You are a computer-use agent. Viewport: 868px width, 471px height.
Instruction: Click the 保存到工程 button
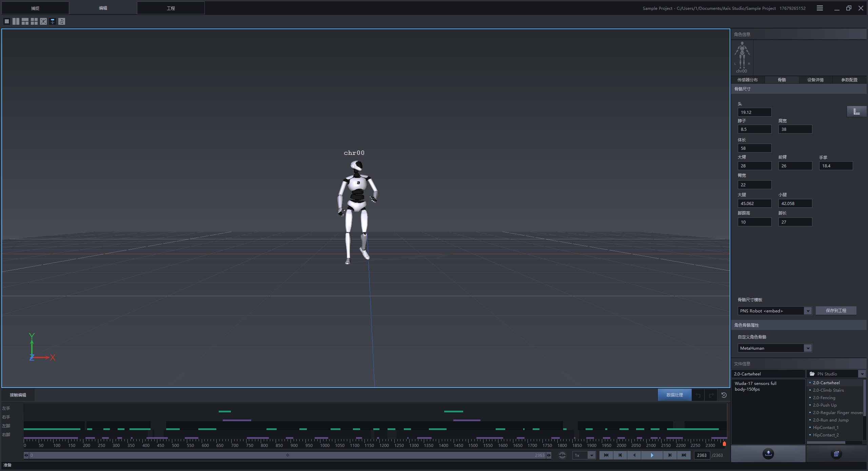coord(836,311)
